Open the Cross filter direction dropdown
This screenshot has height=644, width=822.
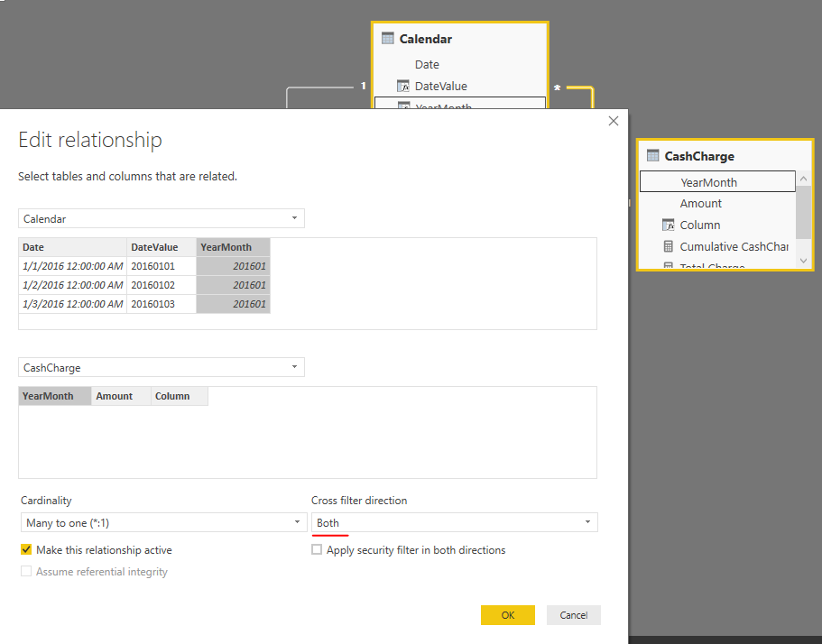pos(455,522)
